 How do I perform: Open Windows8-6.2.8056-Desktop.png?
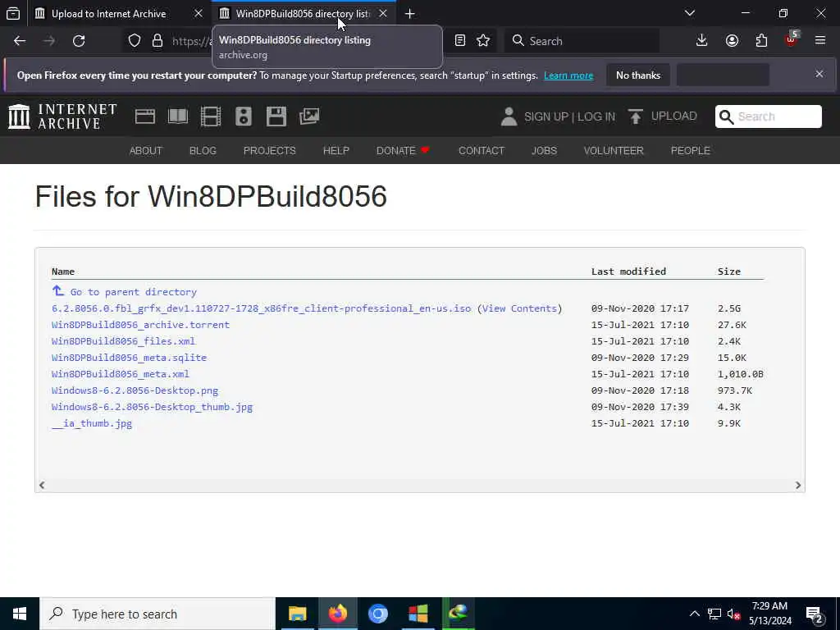point(135,390)
